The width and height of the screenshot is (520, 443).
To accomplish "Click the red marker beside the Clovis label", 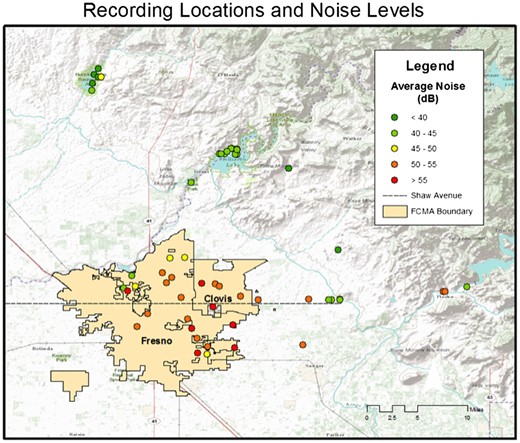I will [213, 307].
